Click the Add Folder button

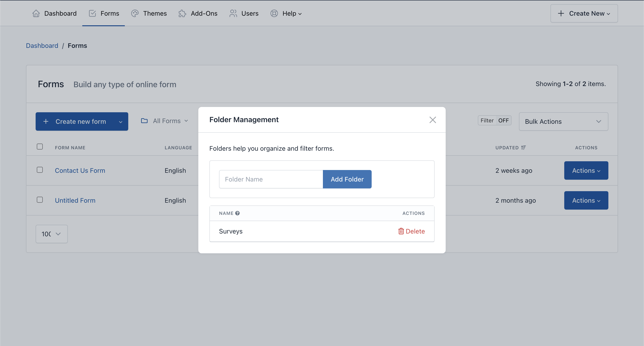347,179
